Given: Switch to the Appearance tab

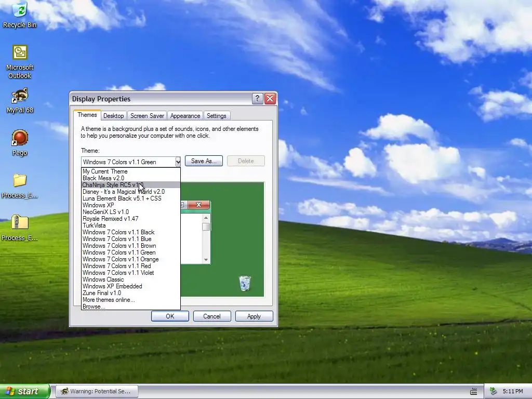Looking at the screenshot, I should click(185, 116).
